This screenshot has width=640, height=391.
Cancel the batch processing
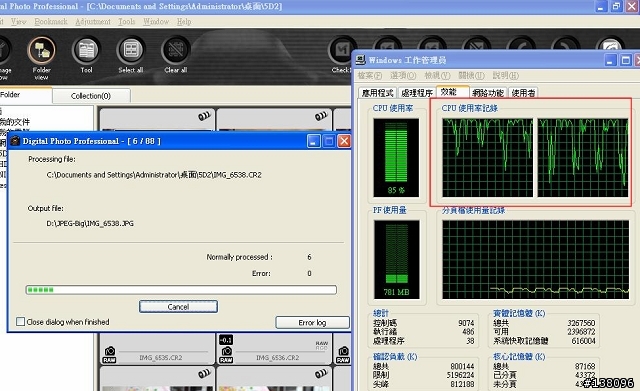tap(178, 307)
